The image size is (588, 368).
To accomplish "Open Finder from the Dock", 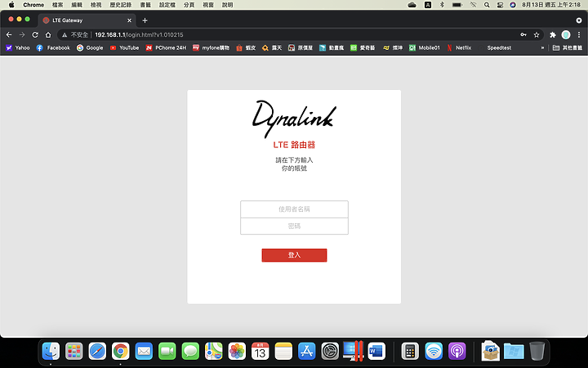I will coord(51,352).
